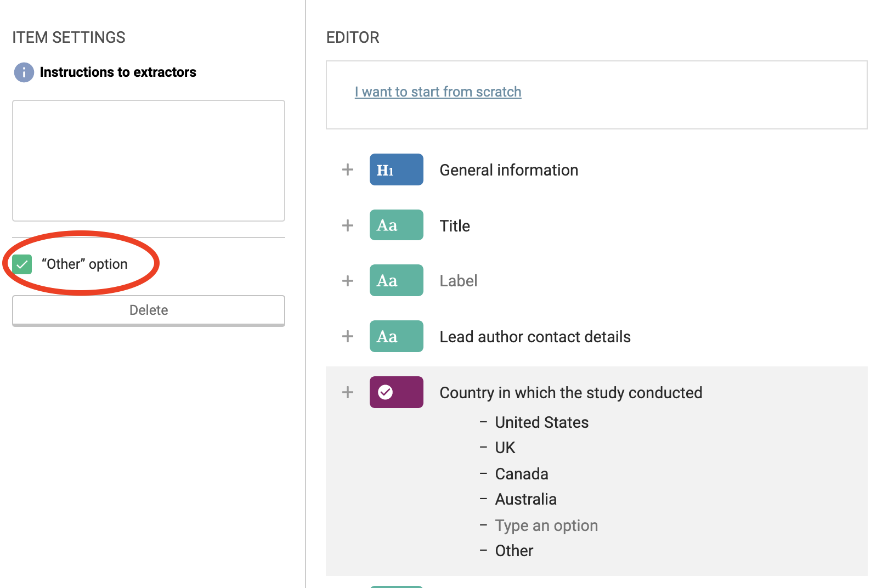
Task: Click the plus sign beside Label field
Action: point(348,281)
